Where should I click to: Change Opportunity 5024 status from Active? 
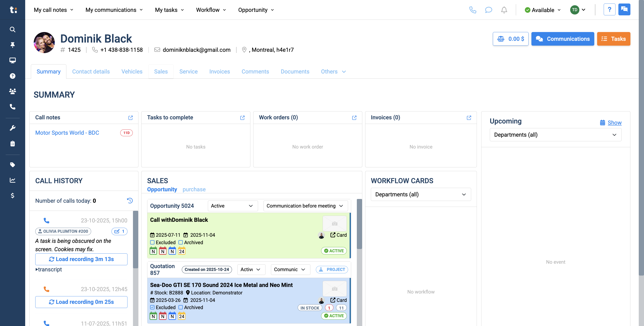pyautogui.click(x=232, y=206)
